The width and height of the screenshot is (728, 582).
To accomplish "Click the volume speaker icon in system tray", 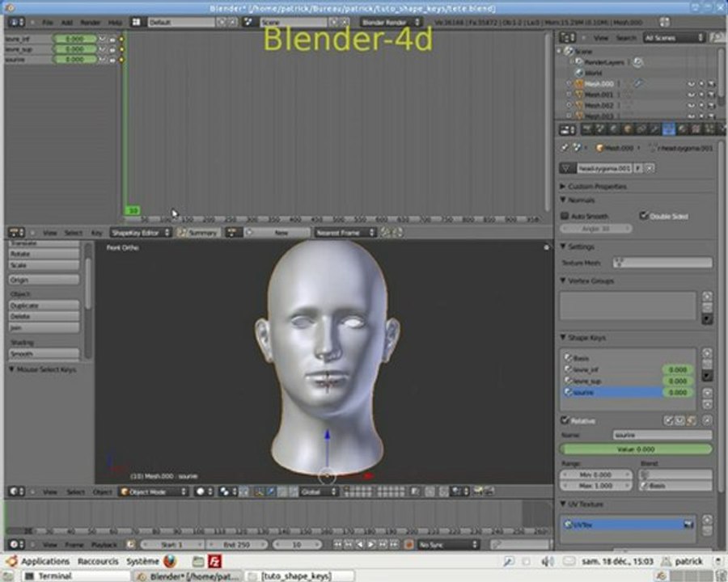I will (x=547, y=562).
